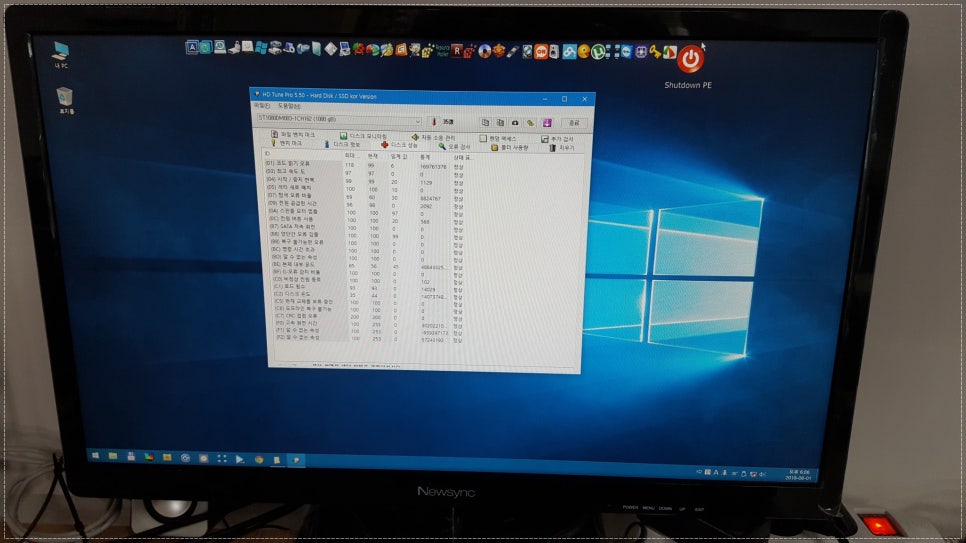Open the 도움말(H) menu in HD Tune

click(289, 106)
